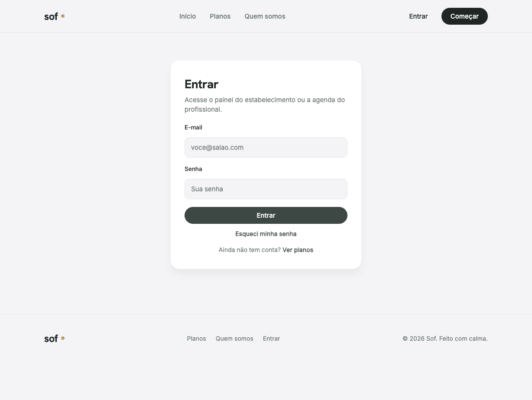Image resolution: width=532 pixels, height=400 pixels.
Task: Open Quem somos in the top navigation
Action: 265,16
